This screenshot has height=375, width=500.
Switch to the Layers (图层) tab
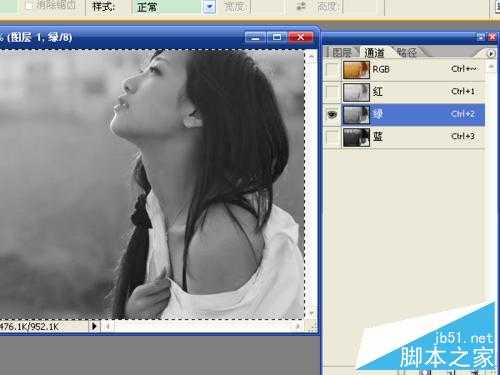(342, 53)
